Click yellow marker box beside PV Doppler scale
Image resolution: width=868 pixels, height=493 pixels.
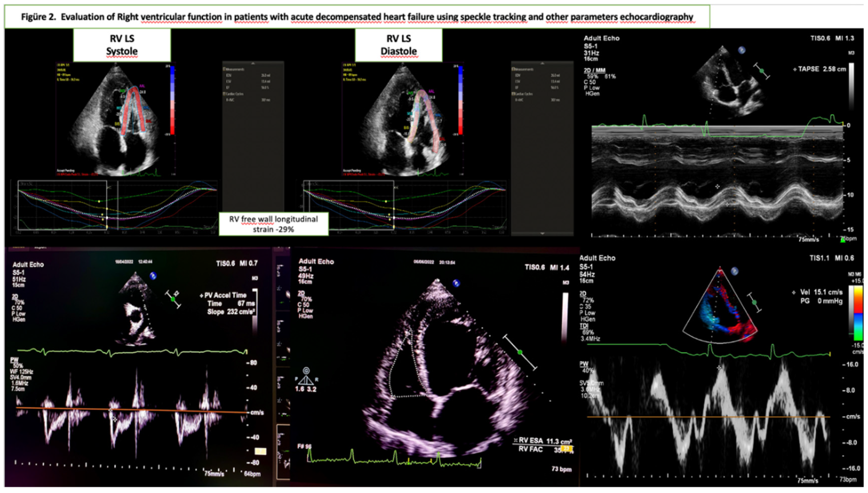click(260, 451)
